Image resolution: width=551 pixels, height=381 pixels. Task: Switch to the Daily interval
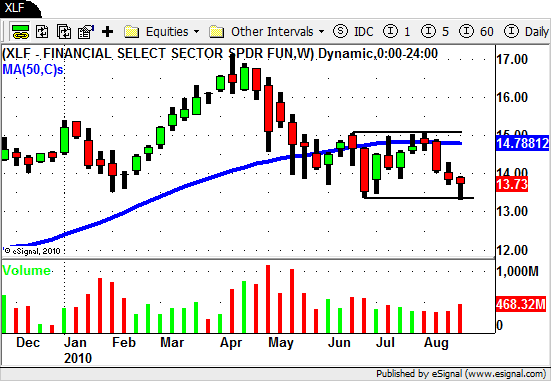pos(526,32)
